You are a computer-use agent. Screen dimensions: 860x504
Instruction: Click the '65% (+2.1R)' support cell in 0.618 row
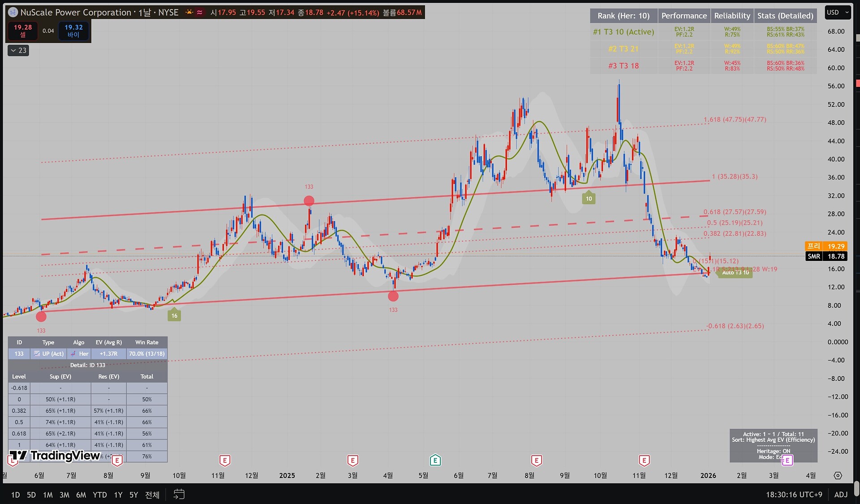(60, 434)
